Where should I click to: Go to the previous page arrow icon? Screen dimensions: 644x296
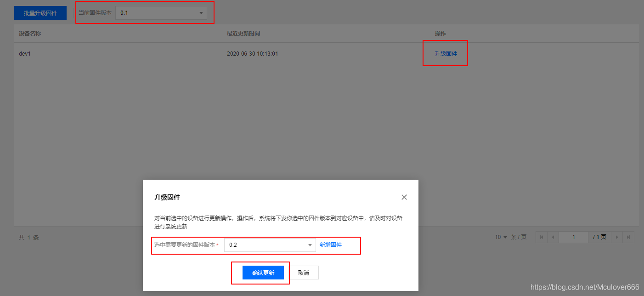coord(553,237)
